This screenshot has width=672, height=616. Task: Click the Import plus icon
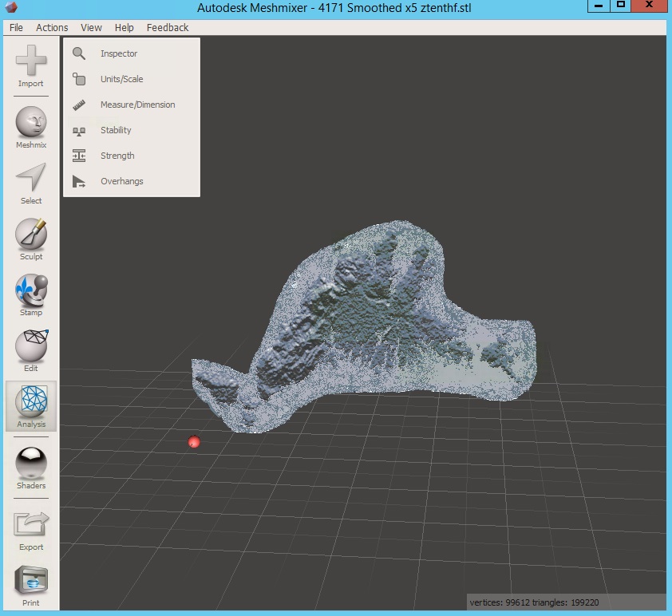[31, 61]
